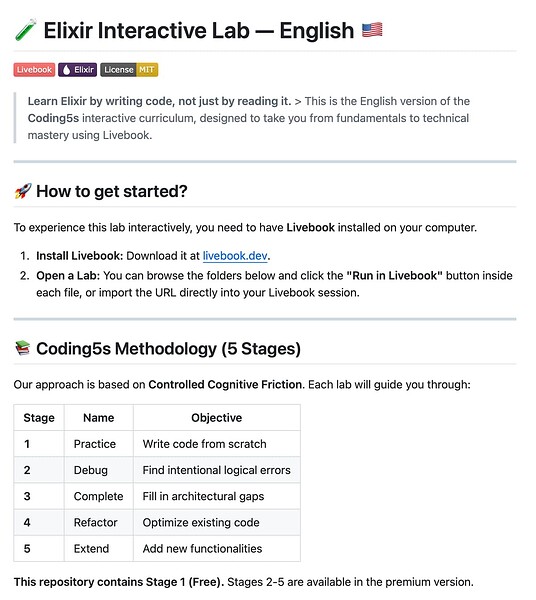536x600 pixels.
Task: Click the Name column header
Action: [99, 417]
